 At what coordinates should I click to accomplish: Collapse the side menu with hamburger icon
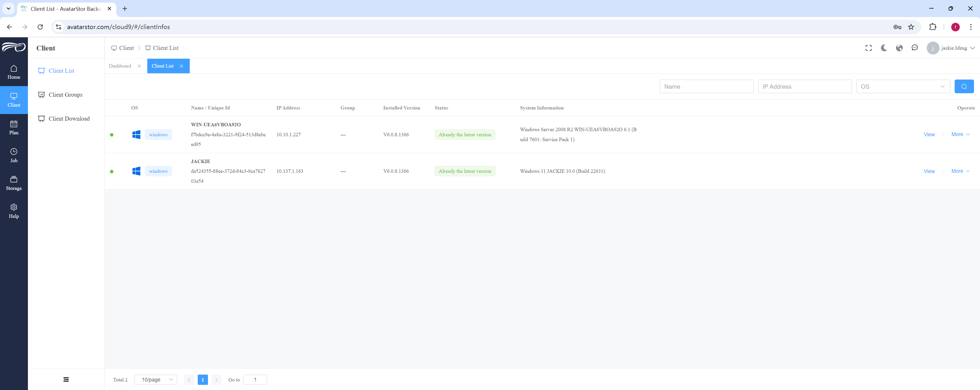(x=66, y=379)
